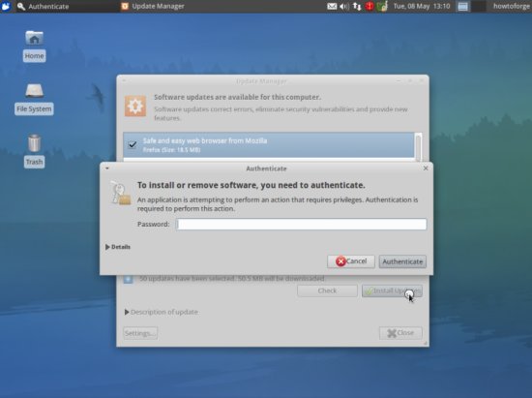Toggle the Firefox update checkbox
The width and height of the screenshot is (532, 398).
click(x=133, y=144)
